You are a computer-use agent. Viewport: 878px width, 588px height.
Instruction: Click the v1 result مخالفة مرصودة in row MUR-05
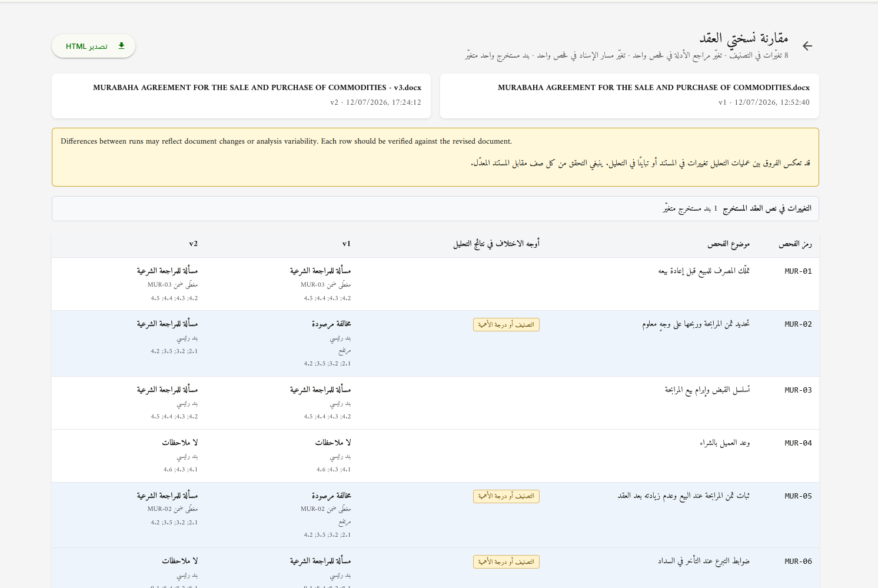pos(331,496)
